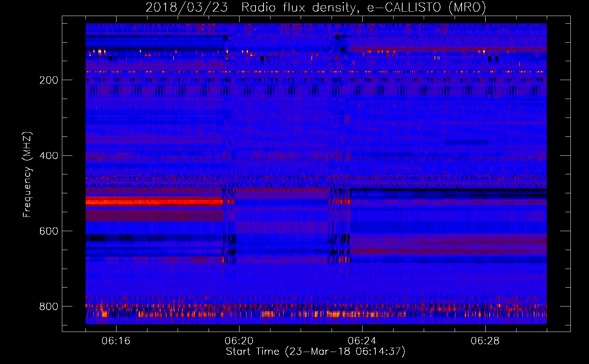Click the 400 frequency tick label
This screenshot has width=589, height=364.
(49, 156)
